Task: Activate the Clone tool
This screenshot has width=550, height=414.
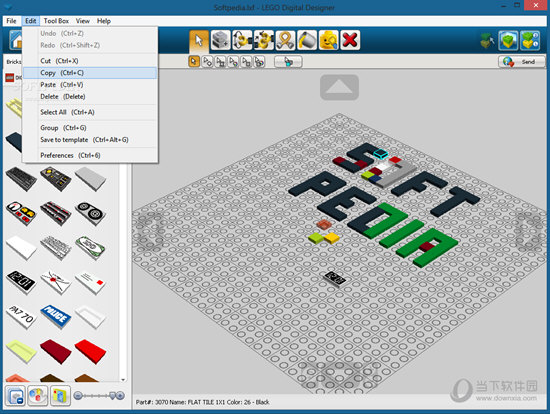Action: (221, 41)
